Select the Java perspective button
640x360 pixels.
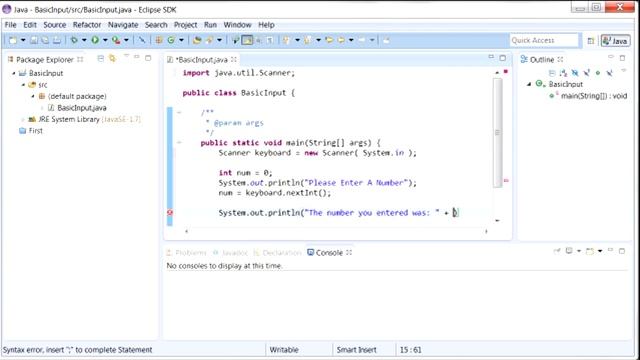pyautogui.click(x=616, y=40)
